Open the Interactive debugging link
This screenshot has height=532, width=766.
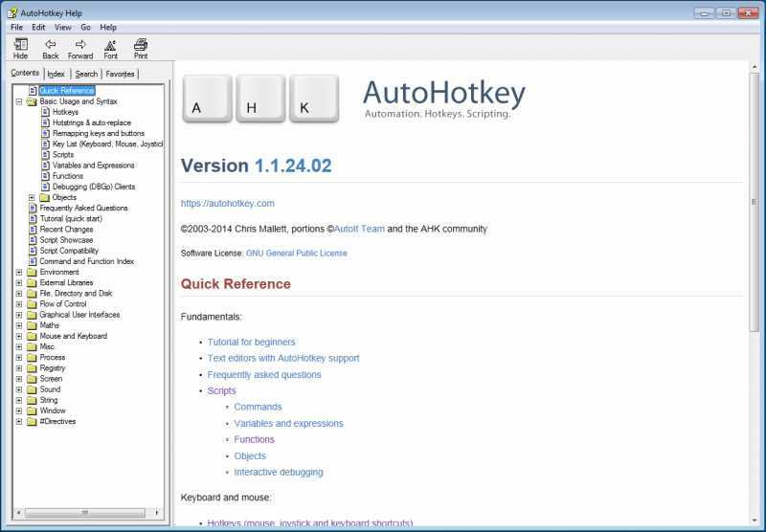pos(279,473)
